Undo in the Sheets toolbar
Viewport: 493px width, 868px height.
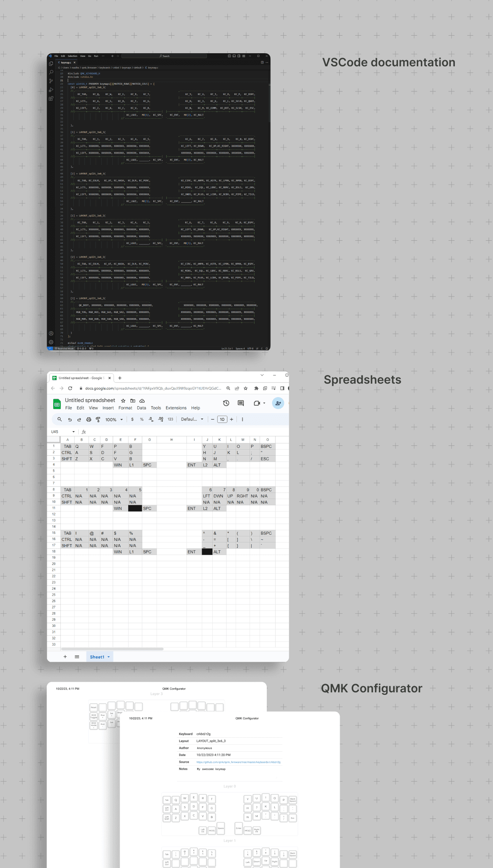(70, 419)
